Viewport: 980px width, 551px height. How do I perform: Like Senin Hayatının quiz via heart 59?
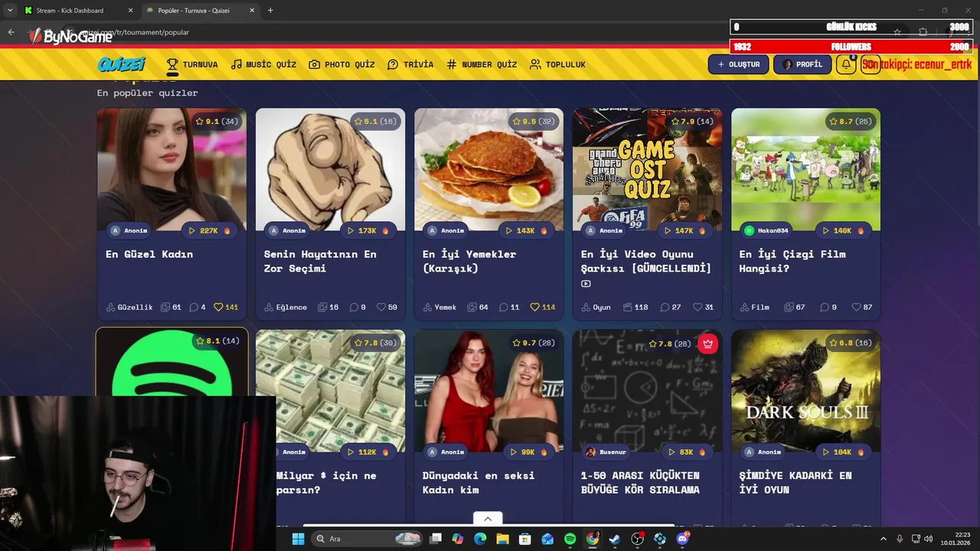tap(387, 307)
